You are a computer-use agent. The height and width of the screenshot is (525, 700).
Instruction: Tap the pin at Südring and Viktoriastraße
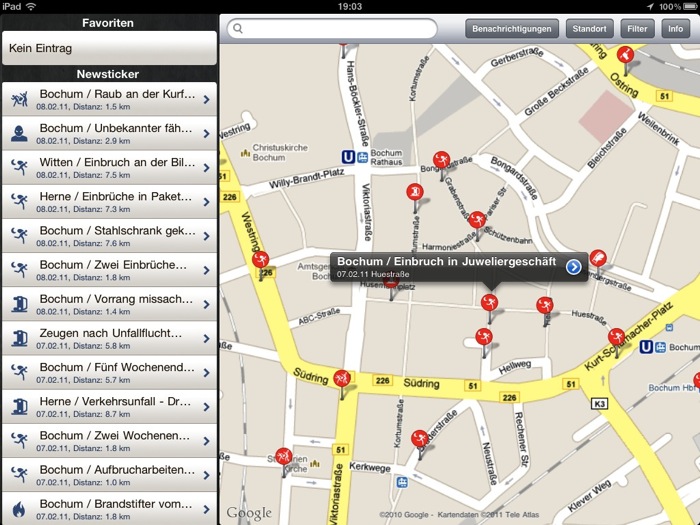[x=342, y=379]
